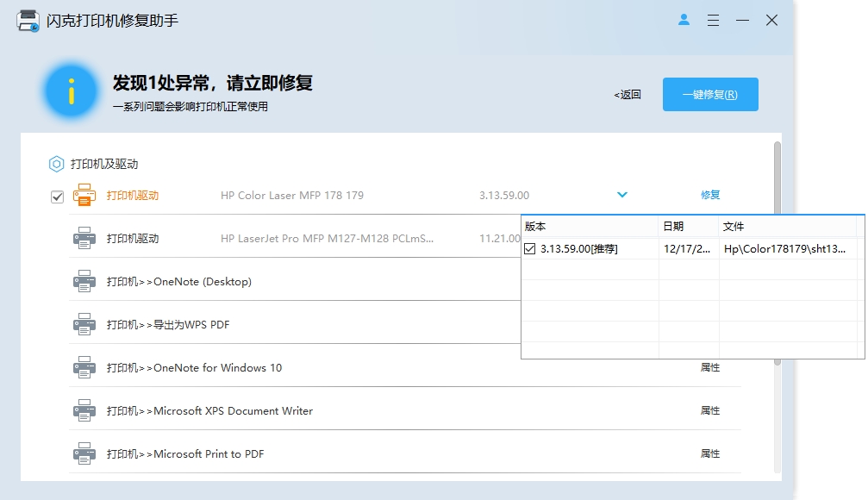Click printer icon for HP LaserJet Pro MFP
The height and width of the screenshot is (500, 868).
coord(84,238)
